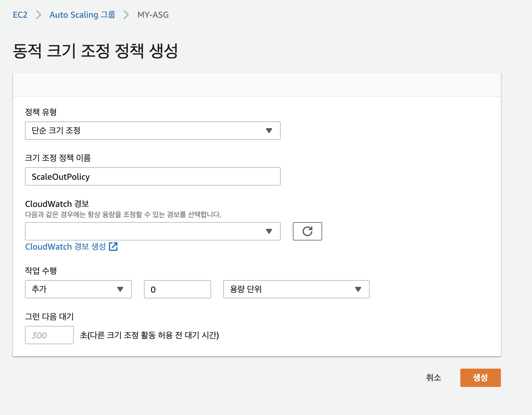Click the ScaleOutPolicy name input field
The height and width of the screenshot is (415, 532).
[153, 176]
